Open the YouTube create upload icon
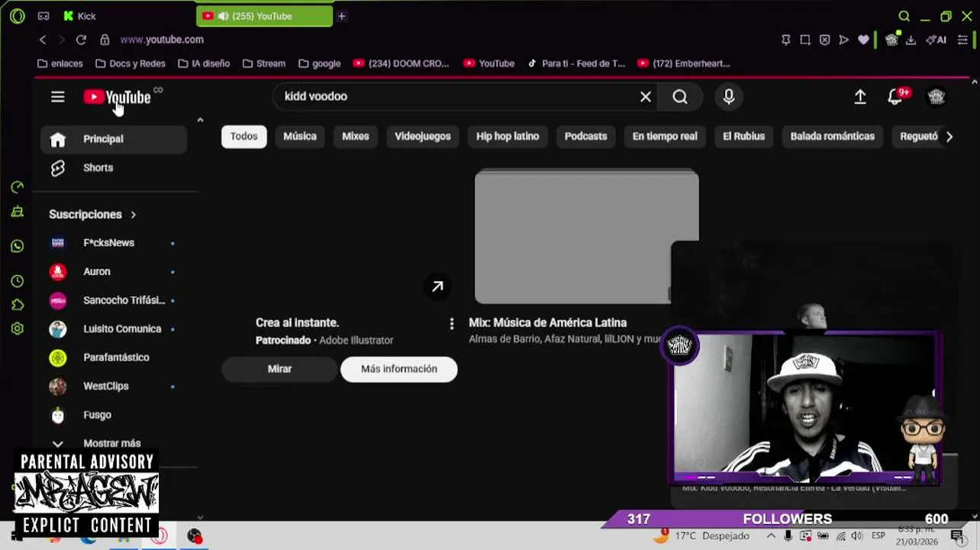Screen dimensions: 980x550 pyautogui.click(x=860, y=97)
